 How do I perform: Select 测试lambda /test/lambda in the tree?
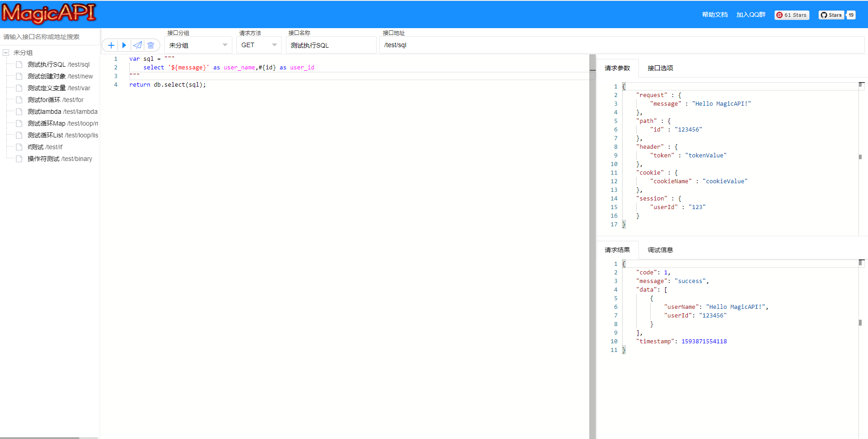click(x=62, y=112)
